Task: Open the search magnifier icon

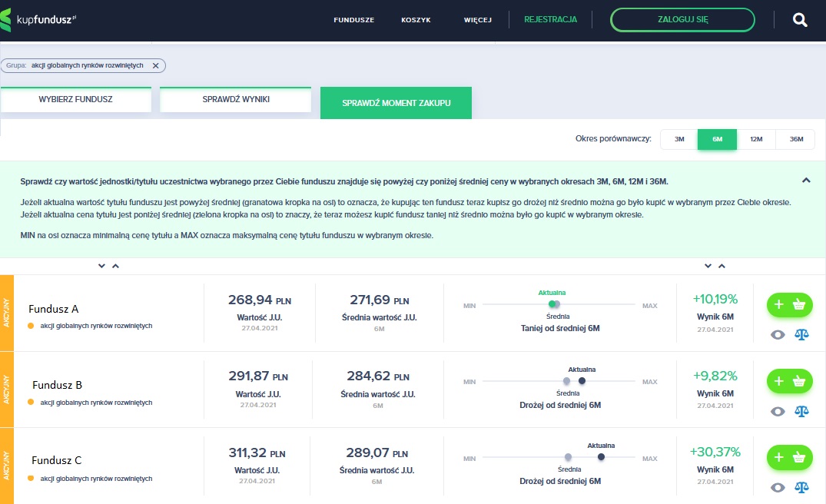Action: coord(800,20)
